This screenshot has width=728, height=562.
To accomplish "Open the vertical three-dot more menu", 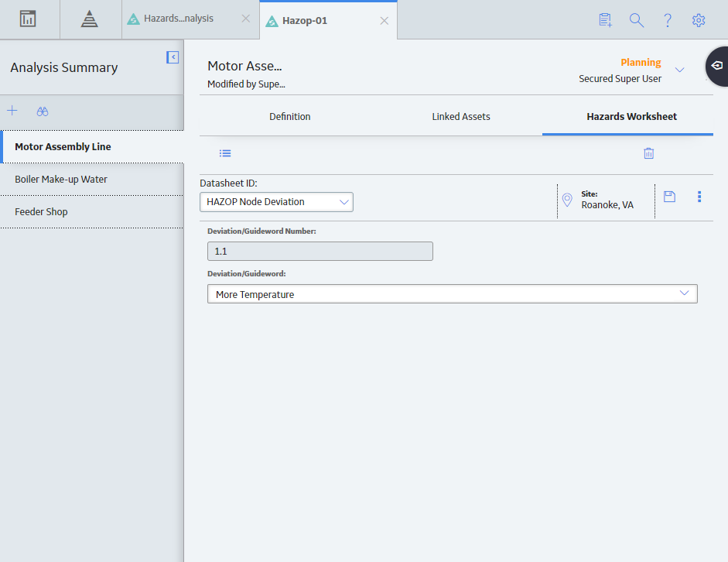I will click(x=699, y=197).
